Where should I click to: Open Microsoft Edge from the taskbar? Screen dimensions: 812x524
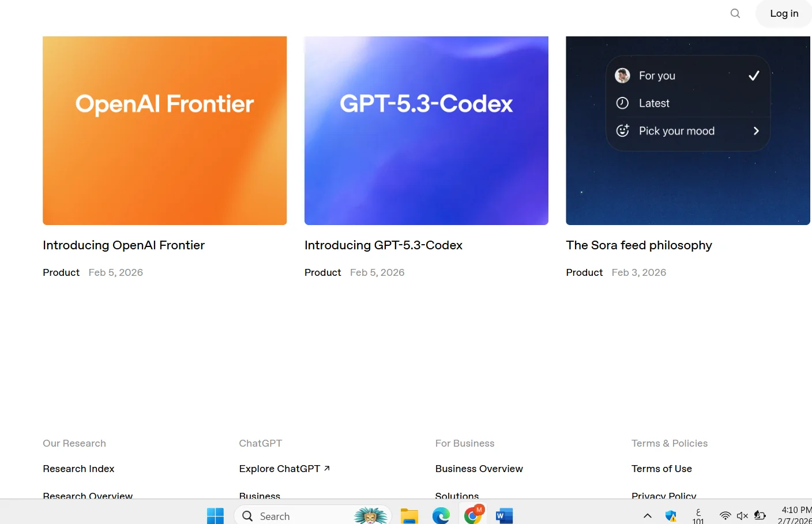441,515
